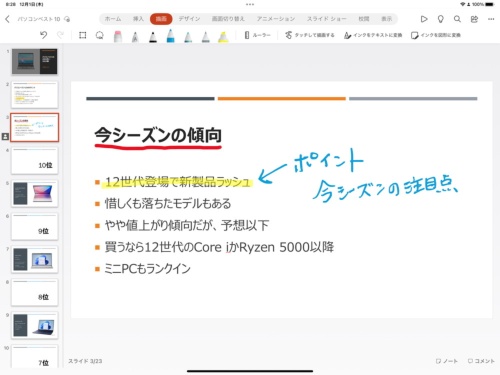Switch to the アニメーション tab
This screenshot has height=375, width=500.
pyautogui.click(x=276, y=19)
